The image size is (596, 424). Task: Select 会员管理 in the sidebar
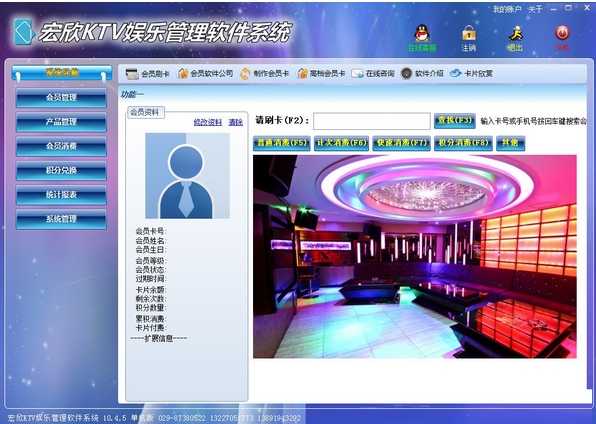[61, 98]
